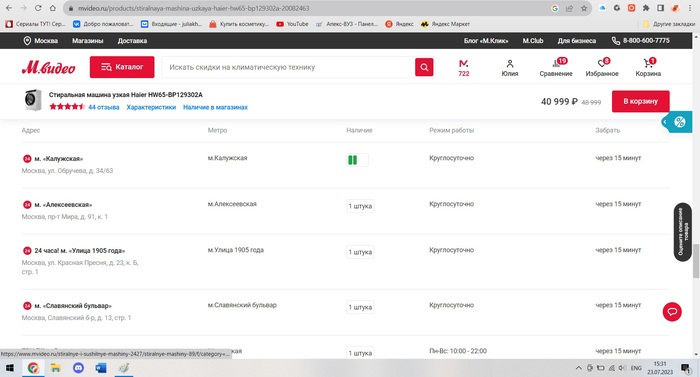
Task: Open the Юлия profile icon
Action: click(510, 68)
